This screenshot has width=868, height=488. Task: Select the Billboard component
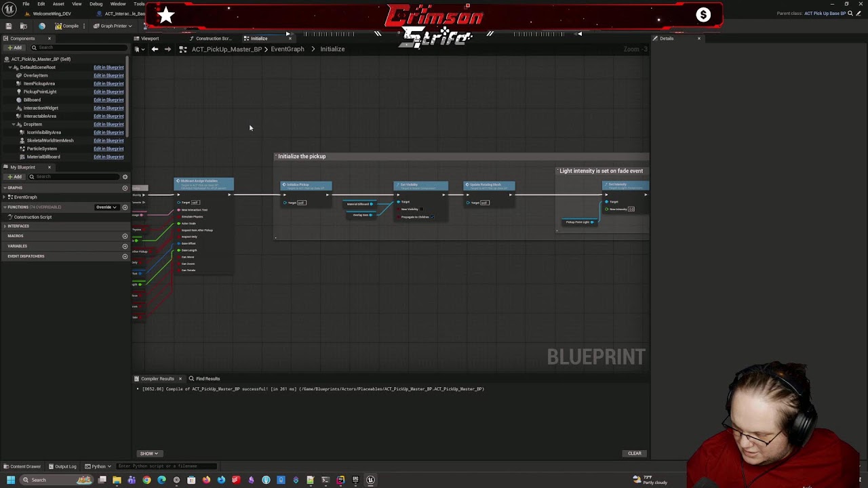point(32,100)
